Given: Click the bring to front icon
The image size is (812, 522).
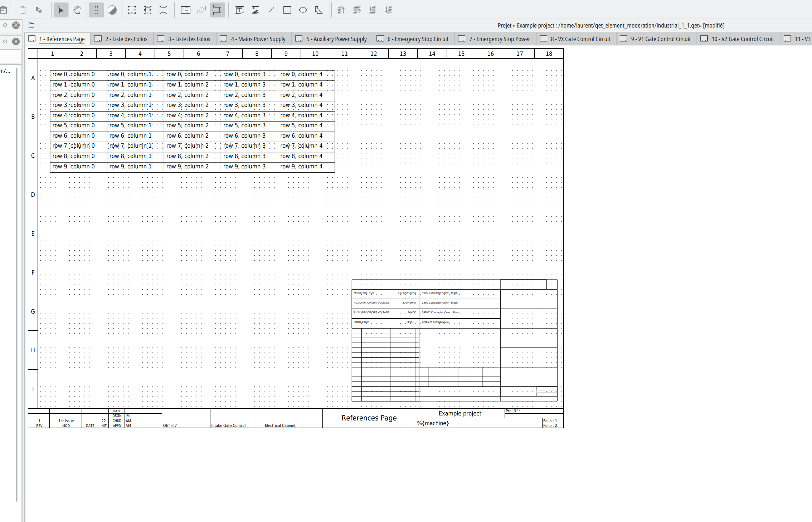Looking at the screenshot, I should 341,10.
